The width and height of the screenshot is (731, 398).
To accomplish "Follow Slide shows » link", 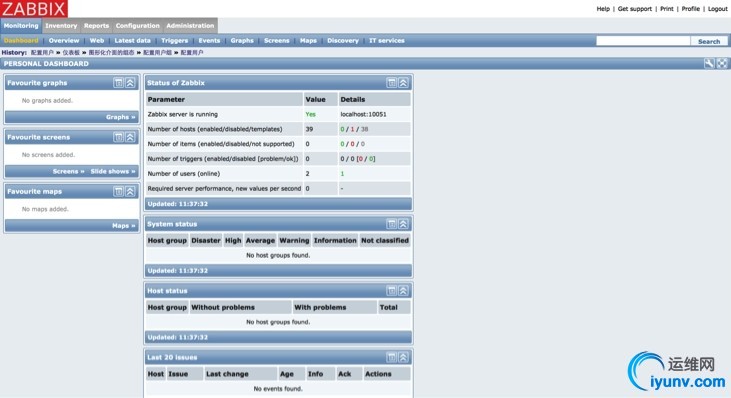I will coord(113,172).
